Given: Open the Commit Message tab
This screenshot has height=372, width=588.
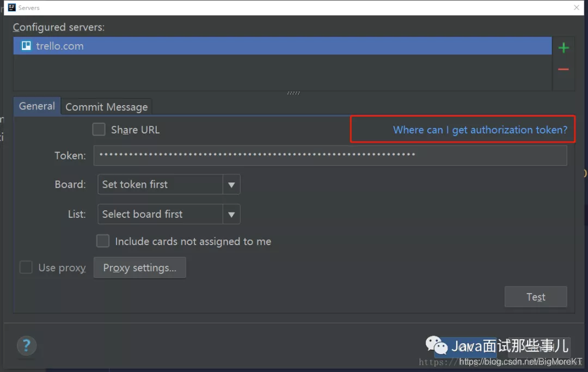Looking at the screenshot, I should pyautogui.click(x=107, y=107).
